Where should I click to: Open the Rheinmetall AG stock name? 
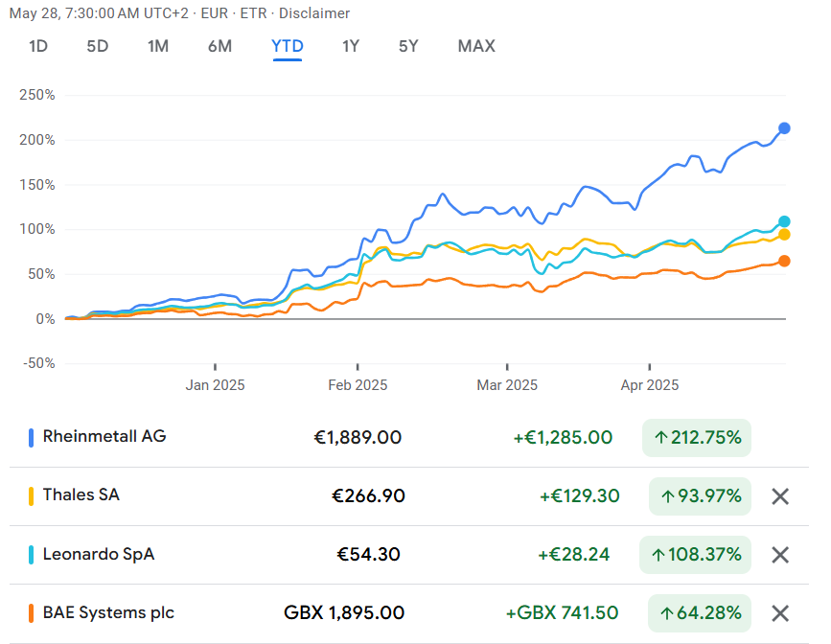point(104,436)
